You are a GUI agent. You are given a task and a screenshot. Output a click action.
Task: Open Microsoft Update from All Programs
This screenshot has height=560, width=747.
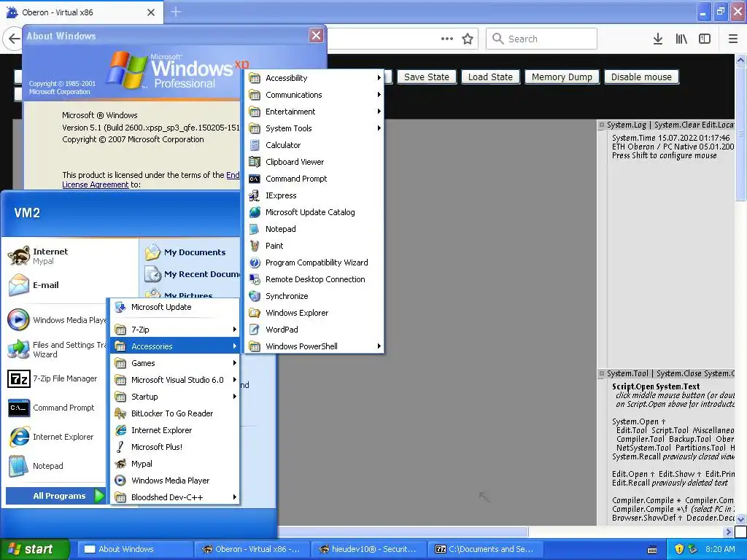174,307
